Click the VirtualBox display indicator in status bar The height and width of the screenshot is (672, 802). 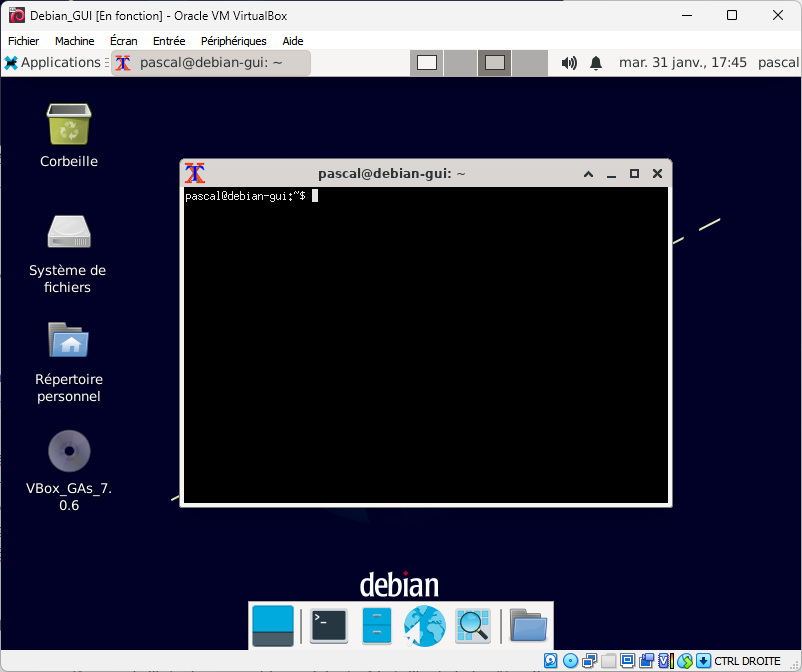[628, 661]
